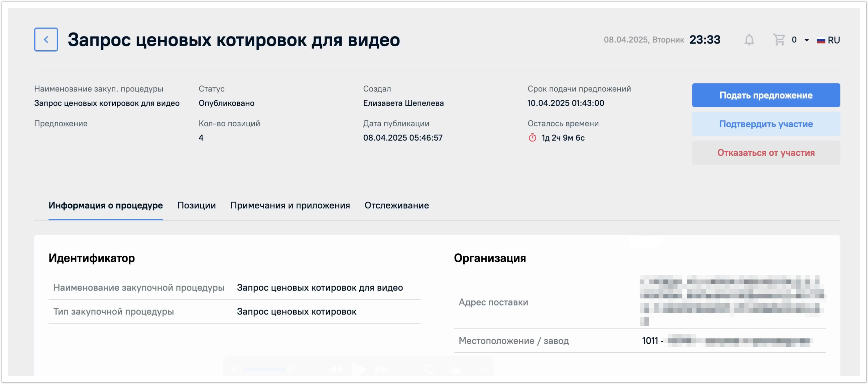The height and width of the screenshot is (384, 868).
Task: Click the Отказаться от участия button
Action: pyautogui.click(x=766, y=153)
